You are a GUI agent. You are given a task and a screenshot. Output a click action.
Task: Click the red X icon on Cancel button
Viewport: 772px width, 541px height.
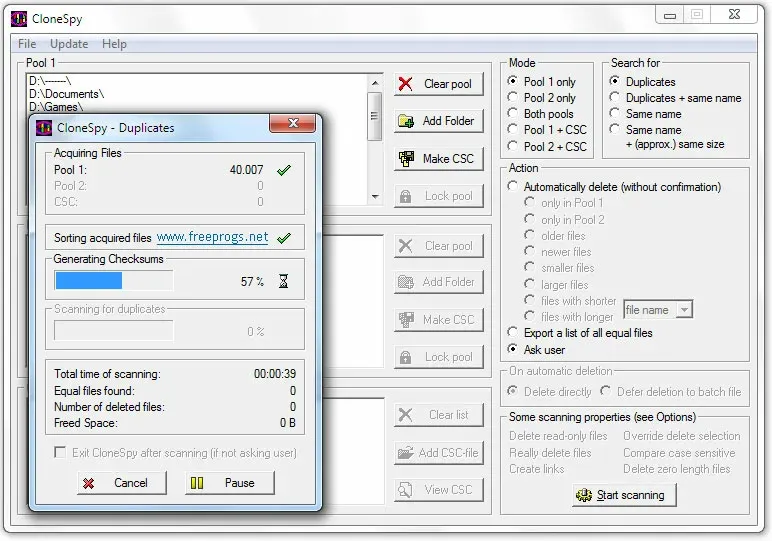pos(89,483)
